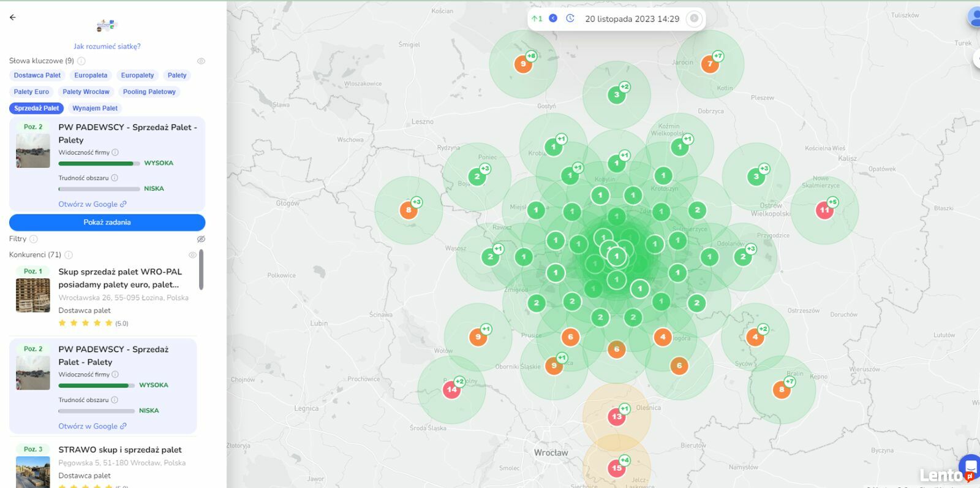Click the red grid marker numbered 14
The image size is (980, 488).
[x=451, y=389]
